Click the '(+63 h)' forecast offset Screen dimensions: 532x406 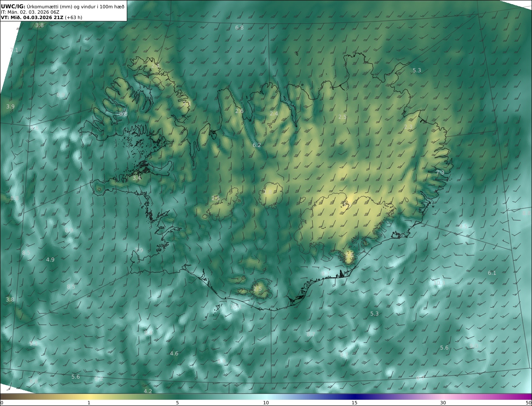pos(73,17)
